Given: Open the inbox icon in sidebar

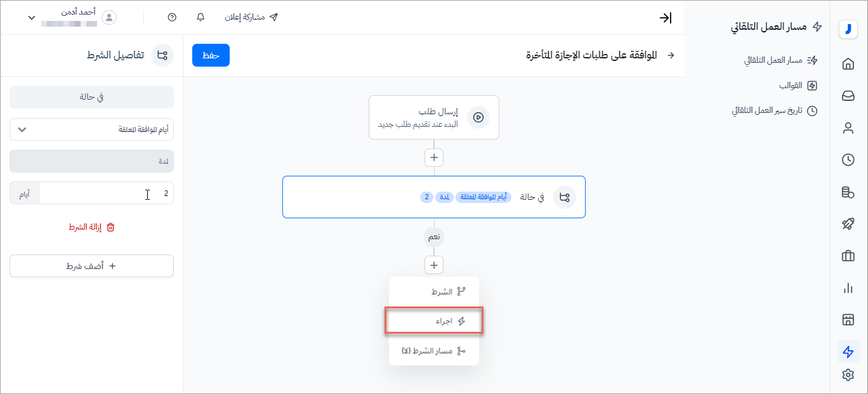Looking at the screenshot, I should 848,96.
